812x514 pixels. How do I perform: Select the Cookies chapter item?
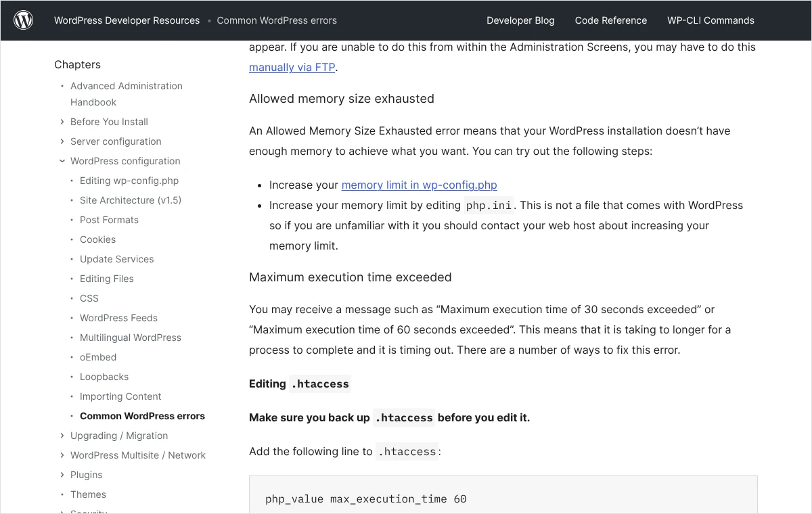97,239
